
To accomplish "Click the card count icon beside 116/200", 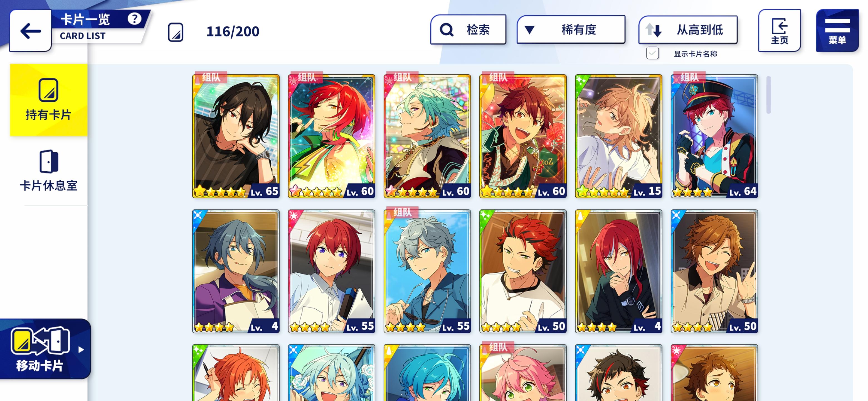I will coord(176,32).
